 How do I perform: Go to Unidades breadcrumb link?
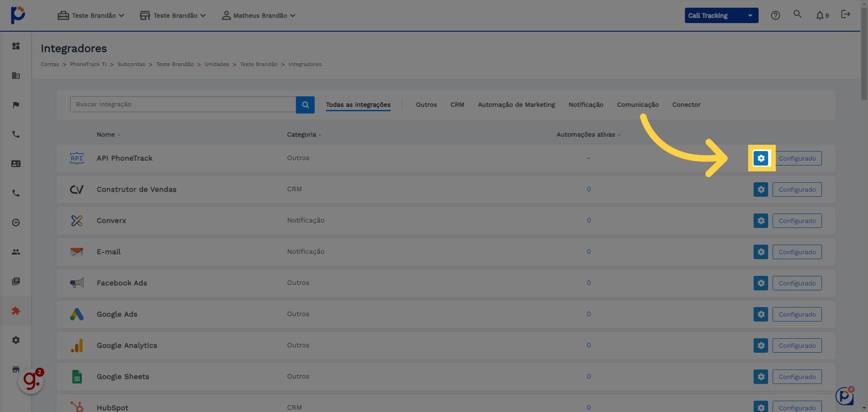coord(217,64)
